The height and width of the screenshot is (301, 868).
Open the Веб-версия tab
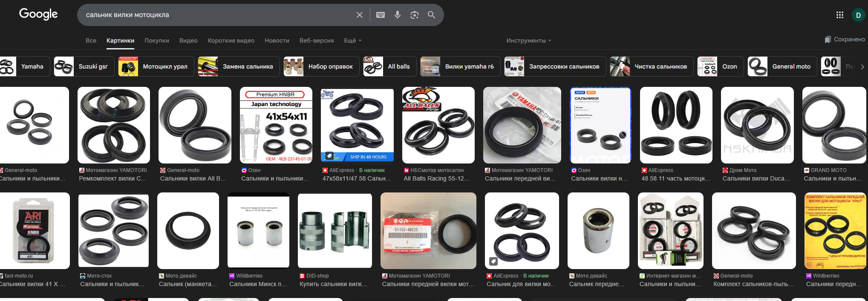(x=317, y=40)
